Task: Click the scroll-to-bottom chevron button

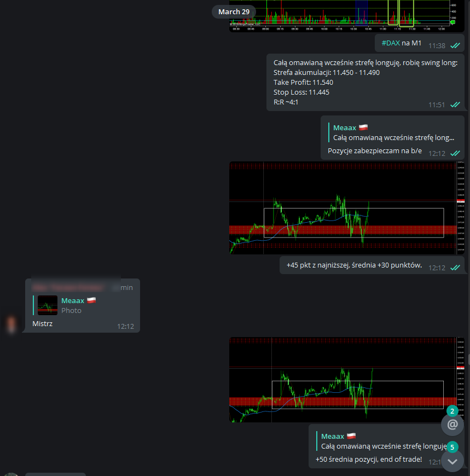Action: [452, 461]
